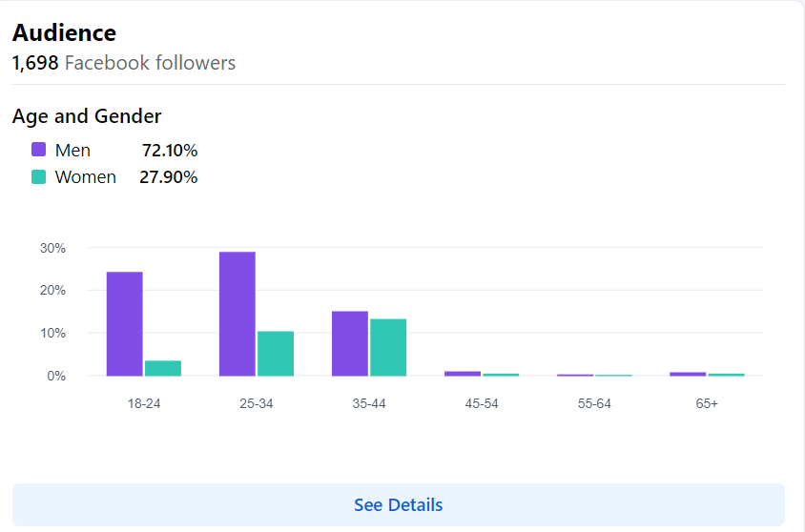Click the 55-64 age axis label
This screenshot has height=532, width=805.
coord(594,403)
